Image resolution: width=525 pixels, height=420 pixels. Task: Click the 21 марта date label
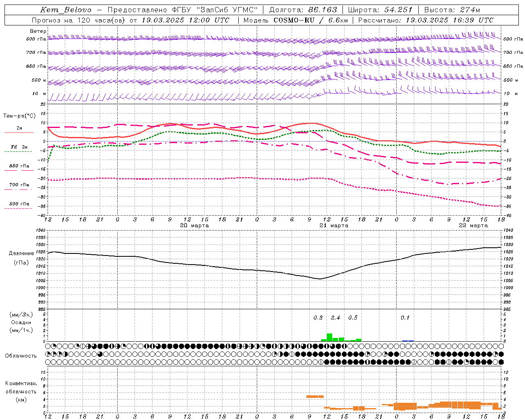pyautogui.click(x=334, y=226)
